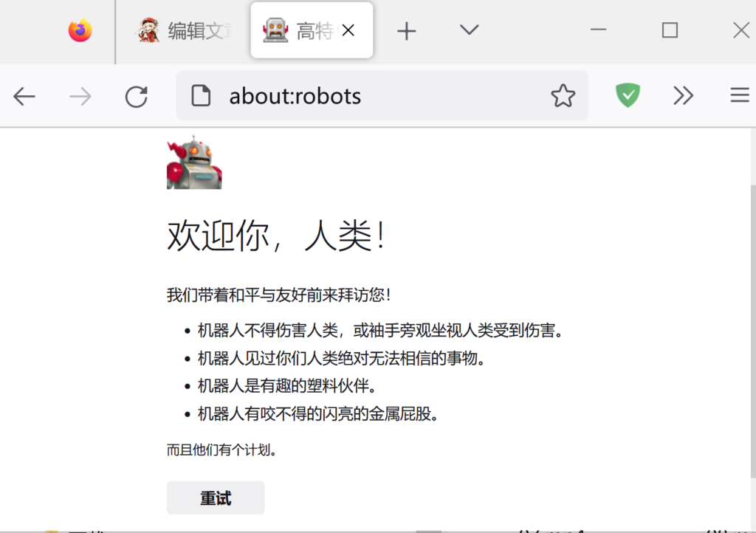The width and height of the screenshot is (756, 533).
Task: Open the Firefox hamburger application menu
Action: 739,95
